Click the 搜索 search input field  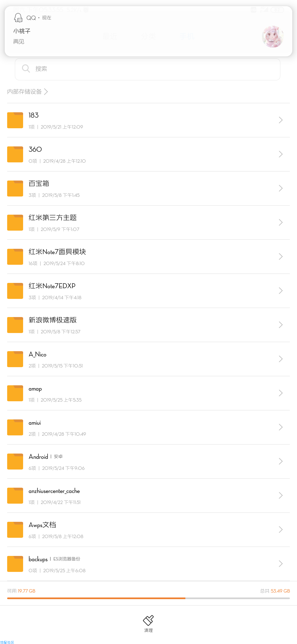pos(148,69)
